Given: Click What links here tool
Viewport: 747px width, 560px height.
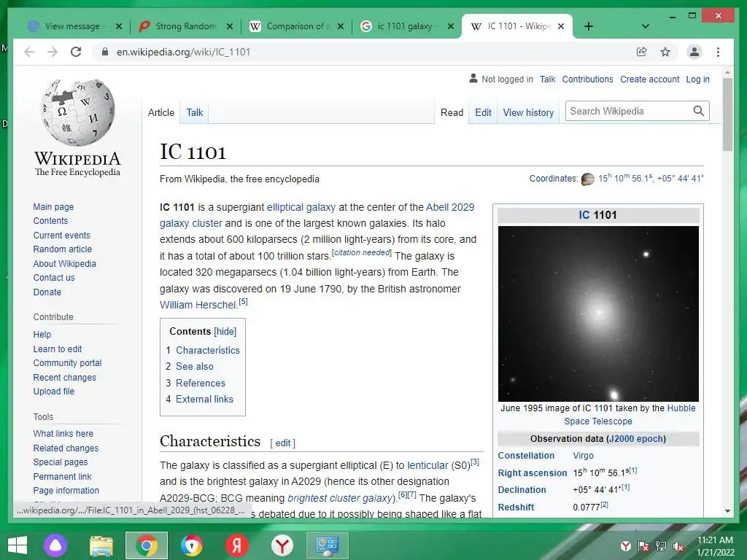Looking at the screenshot, I should click(x=63, y=433).
